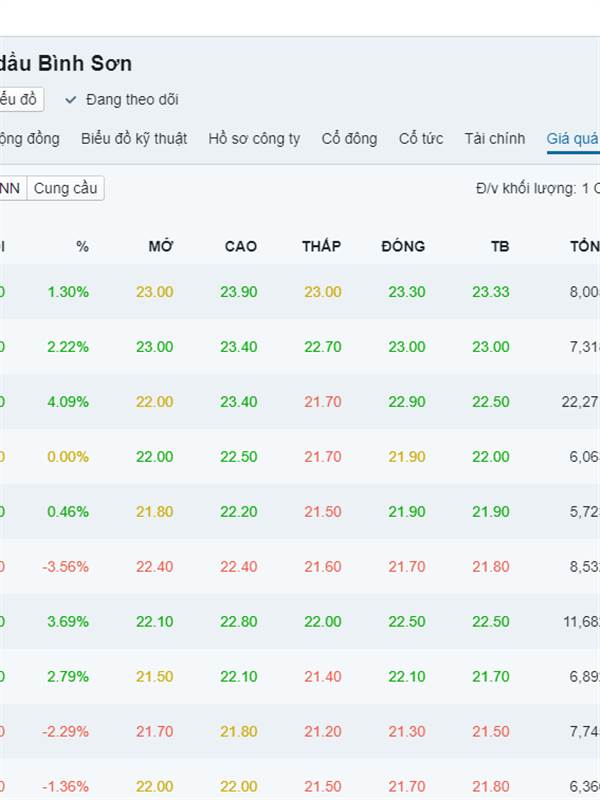600x800 pixels.
Task: Click the 'Đ/v khối lượng' unit note
Action: 538,189
